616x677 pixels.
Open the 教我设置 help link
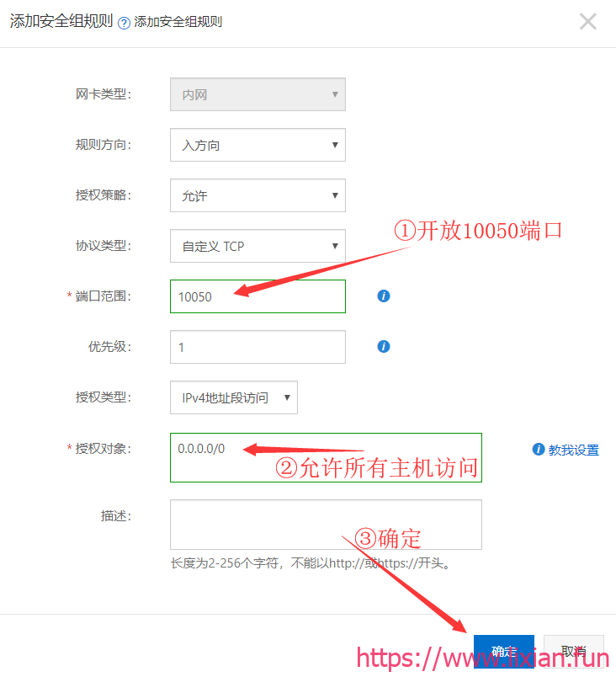(574, 450)
